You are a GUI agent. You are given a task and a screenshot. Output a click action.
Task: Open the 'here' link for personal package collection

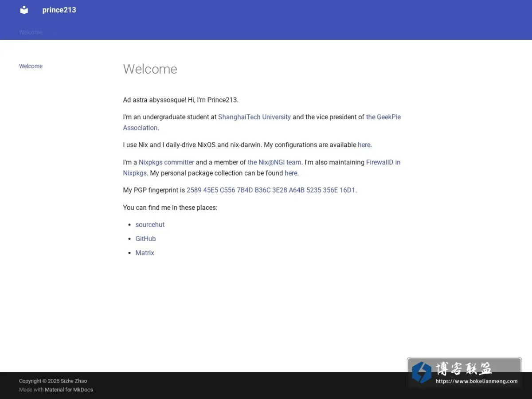point(291,173)
